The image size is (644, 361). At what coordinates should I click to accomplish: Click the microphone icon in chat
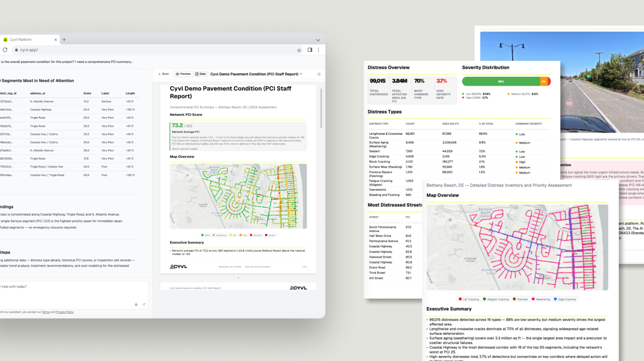136,304
